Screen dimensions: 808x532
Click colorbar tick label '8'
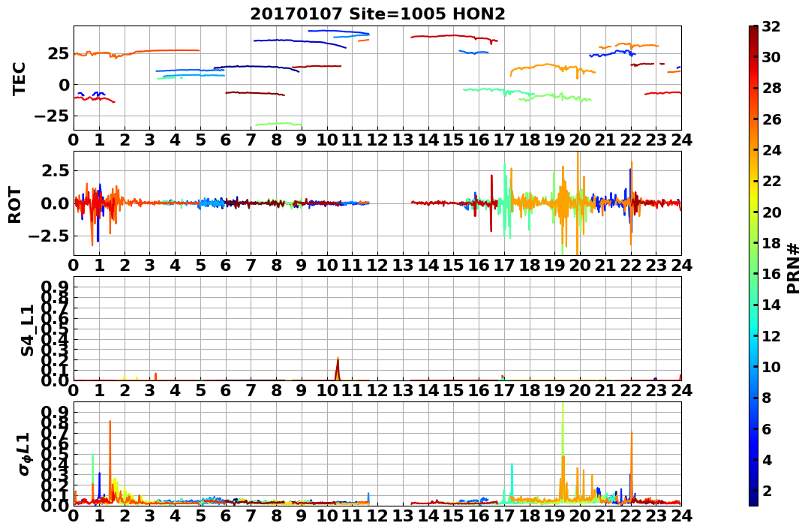click(767, 398)
